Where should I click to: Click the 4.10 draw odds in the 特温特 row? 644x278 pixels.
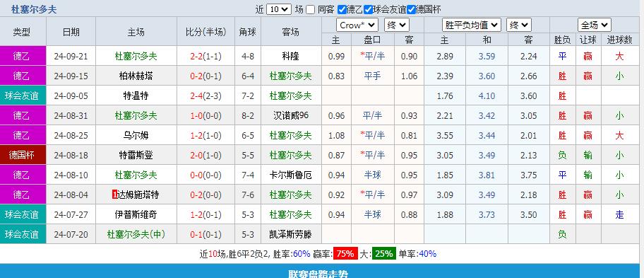point(487,95)
